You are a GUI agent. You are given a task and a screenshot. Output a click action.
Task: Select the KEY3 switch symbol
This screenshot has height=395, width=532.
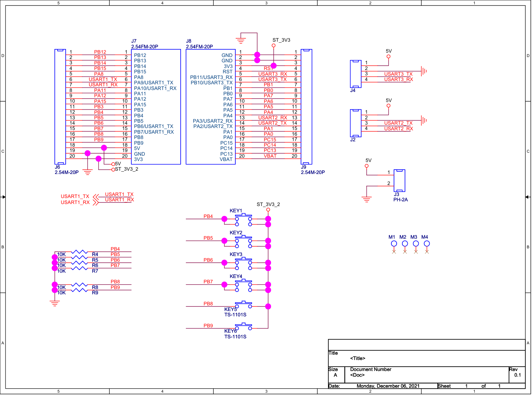coord(243,263)
